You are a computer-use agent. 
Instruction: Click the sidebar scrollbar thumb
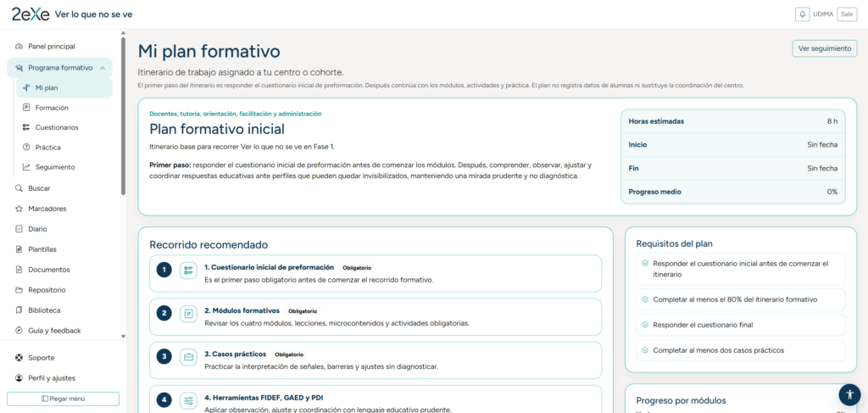(x=123, y=116)
